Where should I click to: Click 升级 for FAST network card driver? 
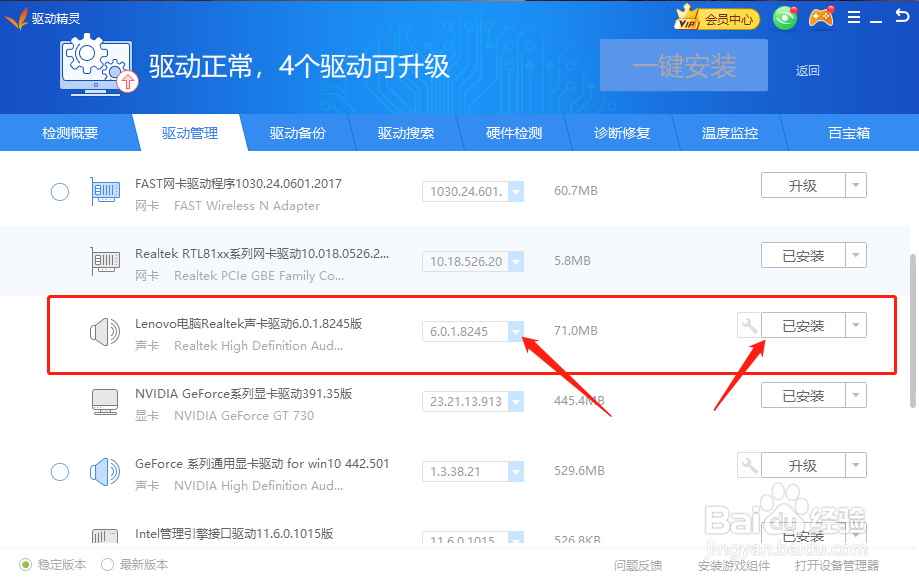(803, 185)
